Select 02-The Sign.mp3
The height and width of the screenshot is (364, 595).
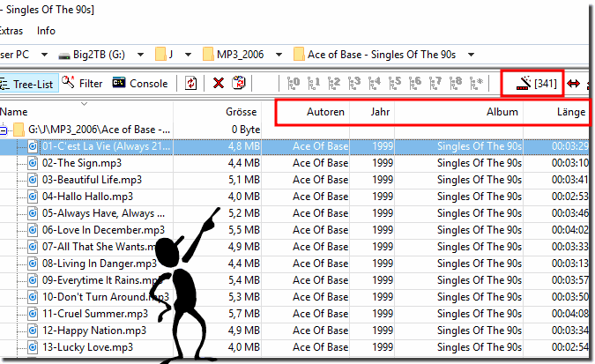[82, 163]
